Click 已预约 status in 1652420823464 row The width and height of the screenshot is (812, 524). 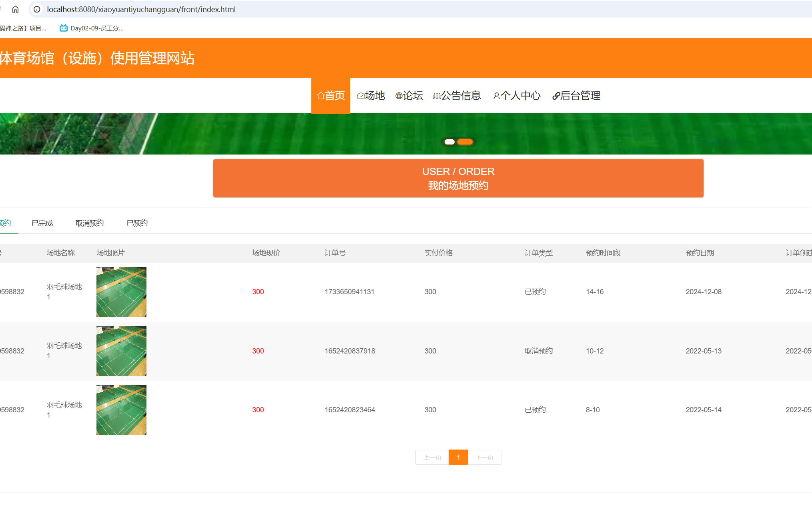535,410
